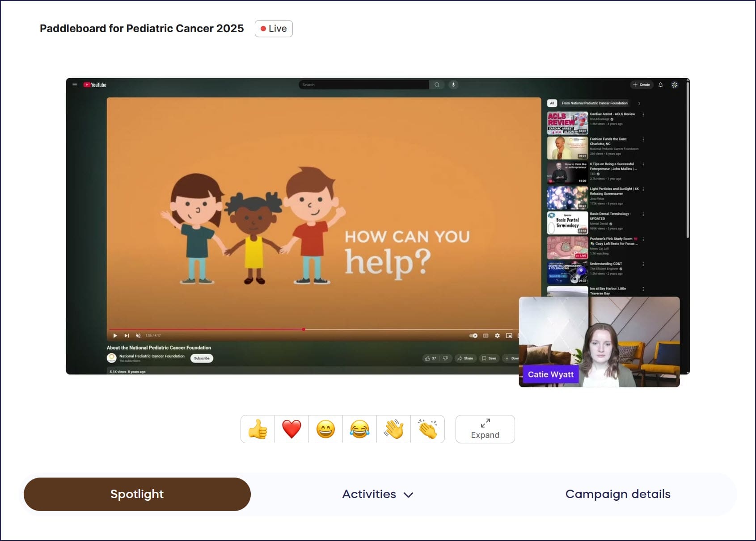Open YouTube player settings gear
Screen dimensions: 756x541
(497, 336)
